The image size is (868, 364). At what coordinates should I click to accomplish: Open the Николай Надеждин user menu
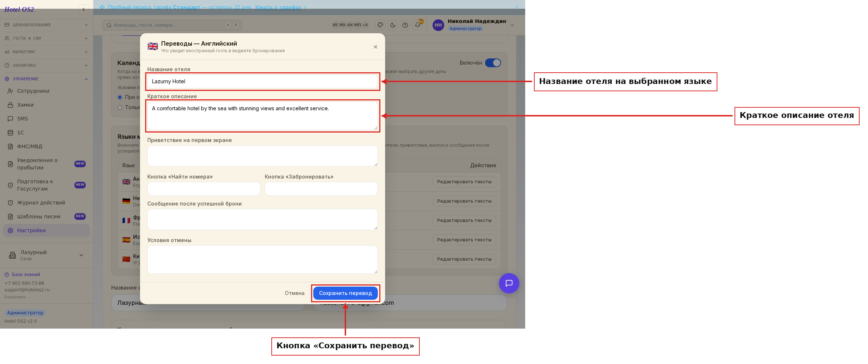[474, 25]
